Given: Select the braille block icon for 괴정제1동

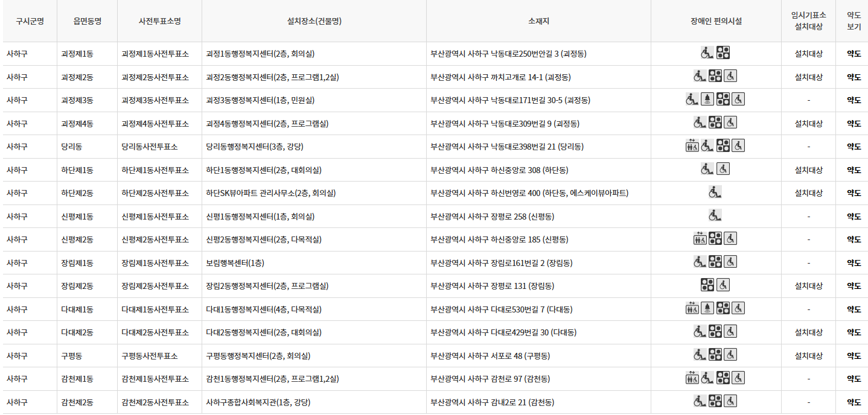Looking at the screenshot, I should [x=723, y=52].
